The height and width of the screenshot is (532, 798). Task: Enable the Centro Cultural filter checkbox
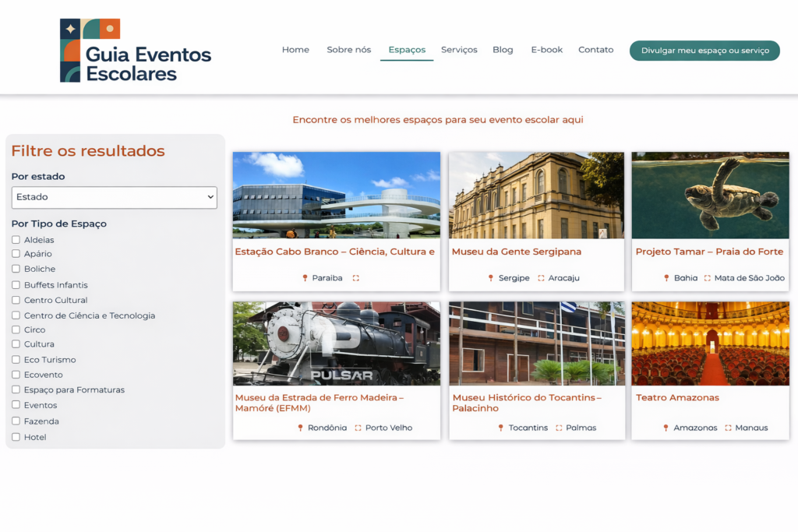(16, 300)
